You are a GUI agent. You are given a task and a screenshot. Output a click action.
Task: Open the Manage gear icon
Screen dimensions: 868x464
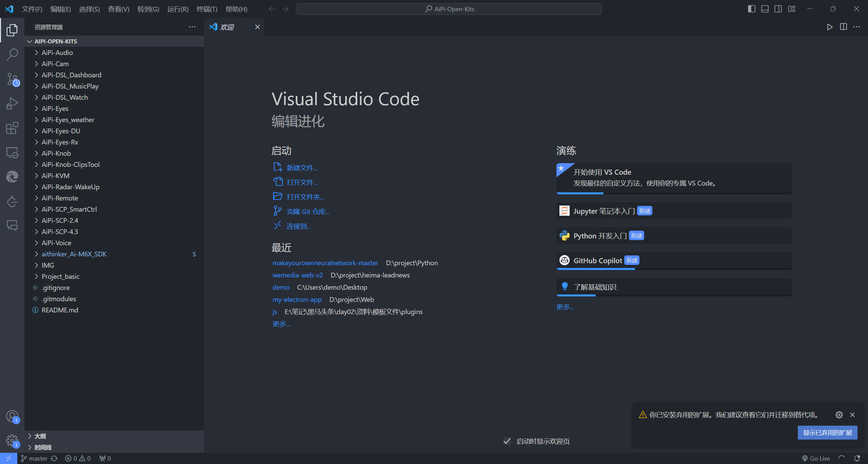(12, 441)
